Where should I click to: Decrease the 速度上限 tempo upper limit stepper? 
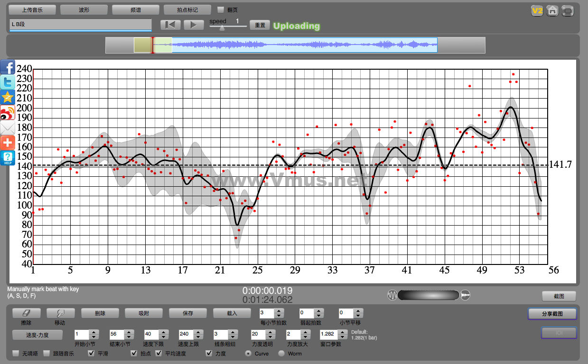pyautogui.click(x=196, y=337)
